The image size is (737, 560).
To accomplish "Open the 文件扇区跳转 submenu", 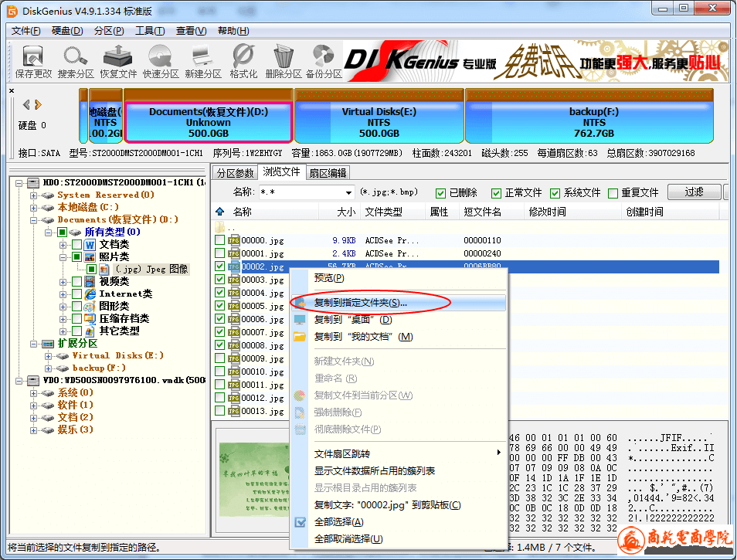I will pyautogui.click(x=398, y=454).
